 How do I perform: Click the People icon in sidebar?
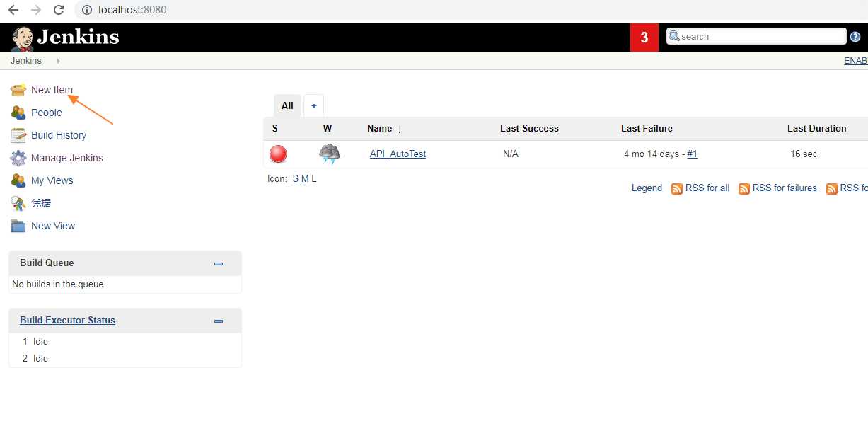18,113
